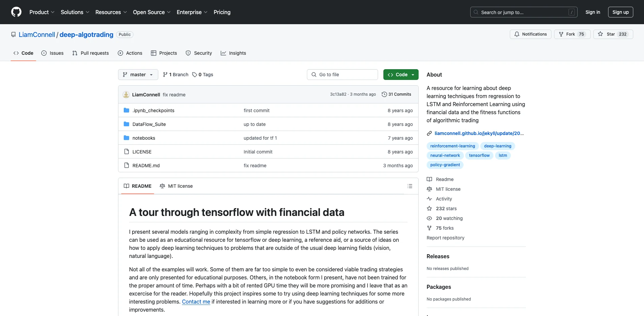Viewport: 644px width, 316px height.
Task: Click the search magnifier icon in header
Action: click(x=476, y=12)
